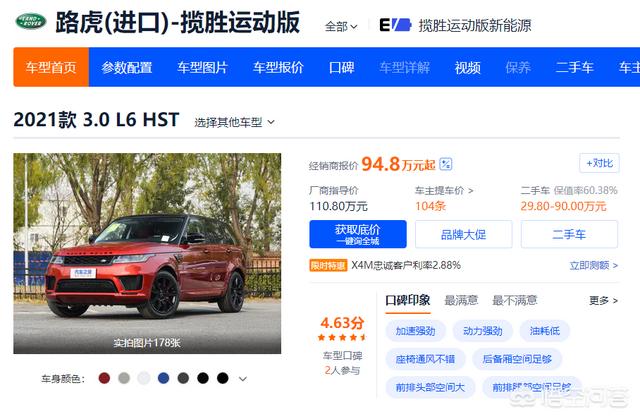The height and width of the screenshot is (419, 640).
Task: Click the greyed 车型详解 nav item
Action: click(x=404, y=67)
